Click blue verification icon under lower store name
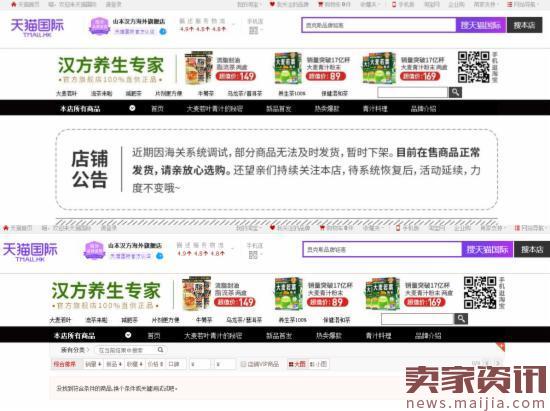The width and height of the screenshot is (550, 411). (159, 256)
